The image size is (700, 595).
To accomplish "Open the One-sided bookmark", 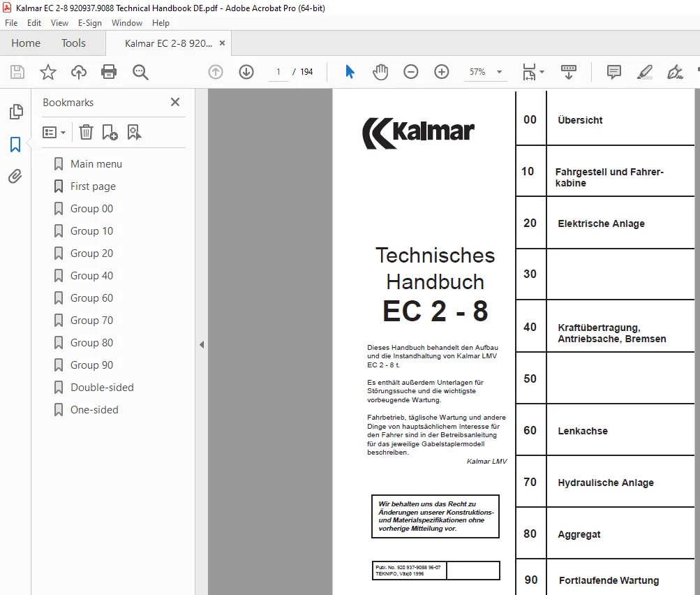I will (x=94, y=410).
